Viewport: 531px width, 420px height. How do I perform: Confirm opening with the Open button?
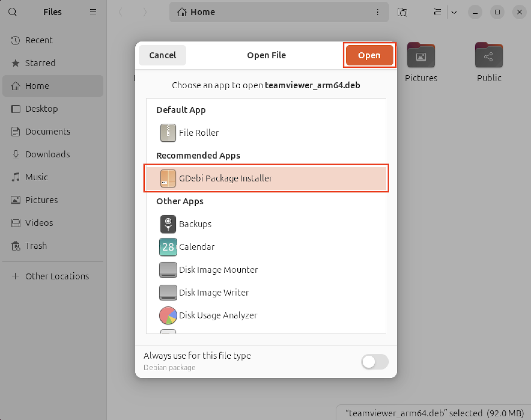pyautogui.click(x=369, y=55)
